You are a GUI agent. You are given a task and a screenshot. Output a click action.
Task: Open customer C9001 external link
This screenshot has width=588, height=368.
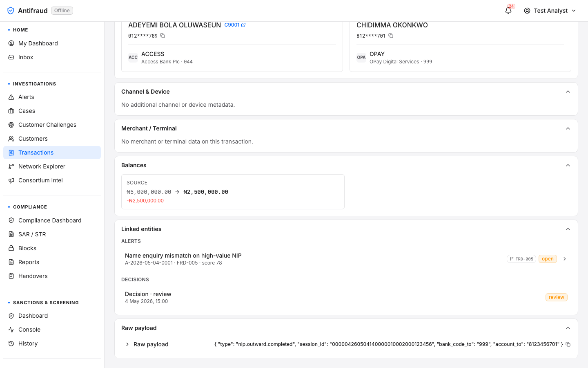coord(235,25)
